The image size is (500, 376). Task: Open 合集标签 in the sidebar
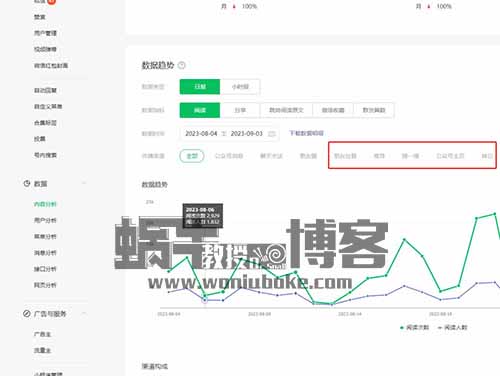point(45,123)
